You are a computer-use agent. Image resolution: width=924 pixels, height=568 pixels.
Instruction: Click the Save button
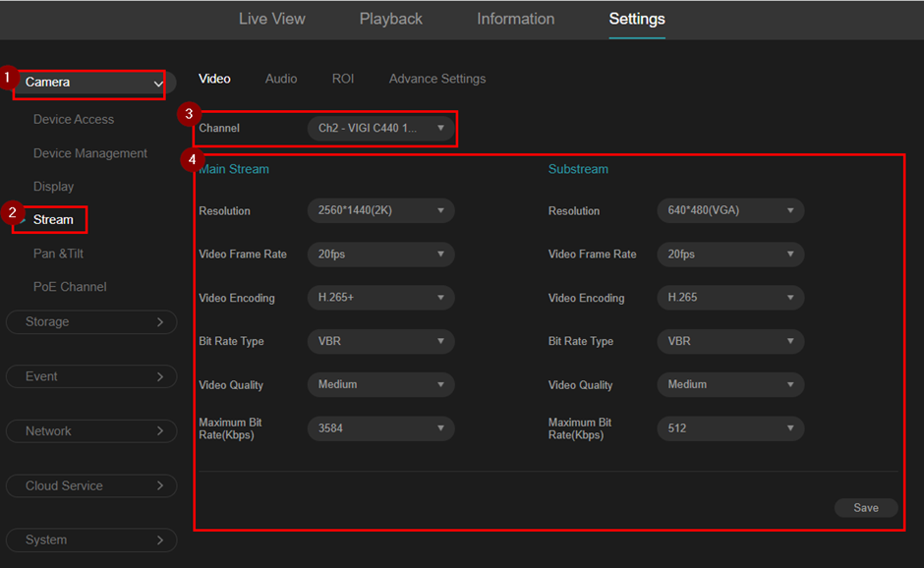tap(865, 507)
